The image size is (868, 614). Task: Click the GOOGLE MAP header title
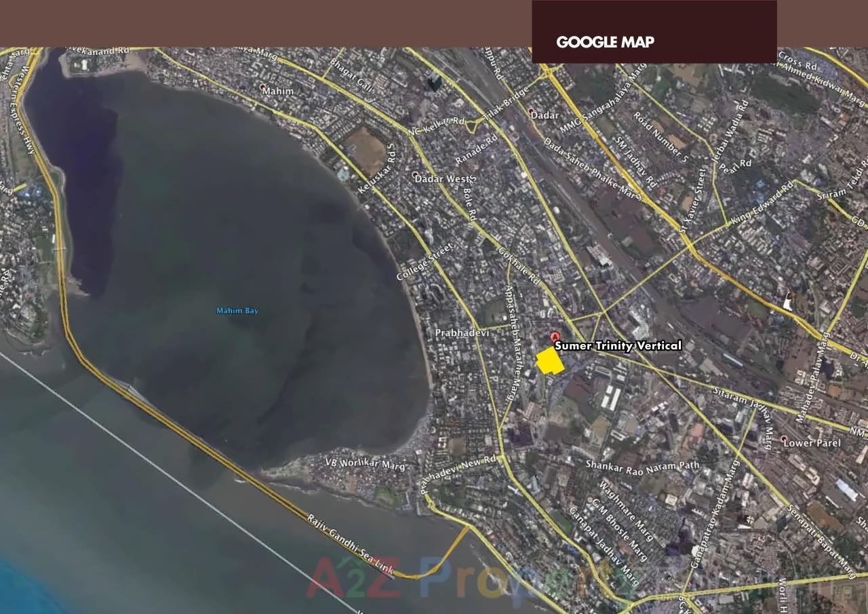click(x=605, y=42)
